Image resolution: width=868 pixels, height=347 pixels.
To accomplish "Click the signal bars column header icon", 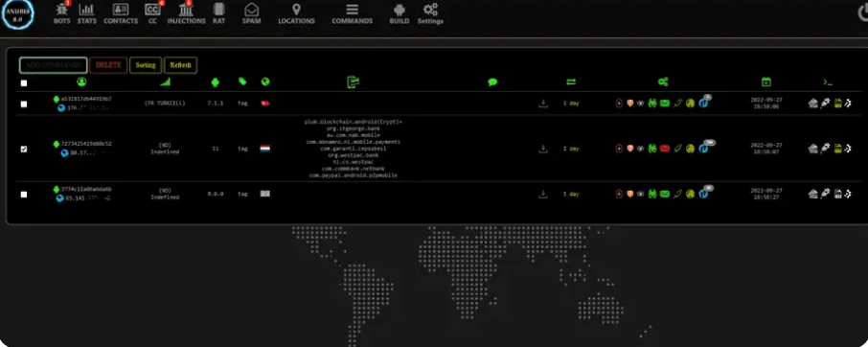I will click(x=165, y=81).
